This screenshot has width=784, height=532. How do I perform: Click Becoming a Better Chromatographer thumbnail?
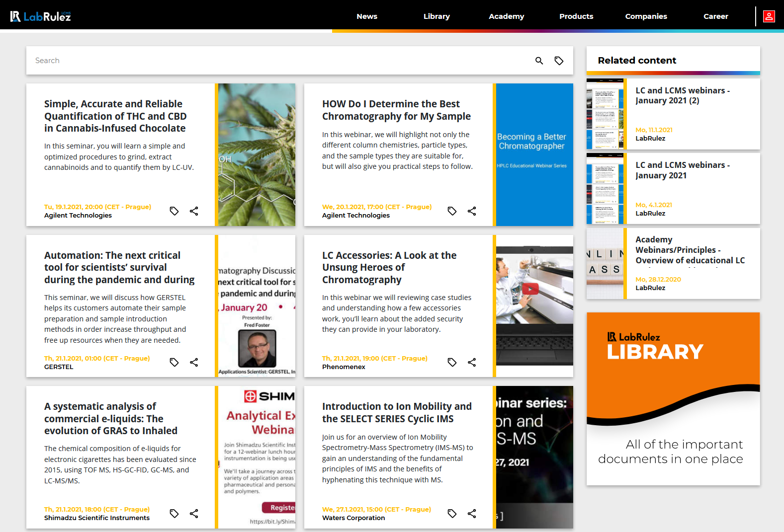pyautogui.click(x=534, y=155)
